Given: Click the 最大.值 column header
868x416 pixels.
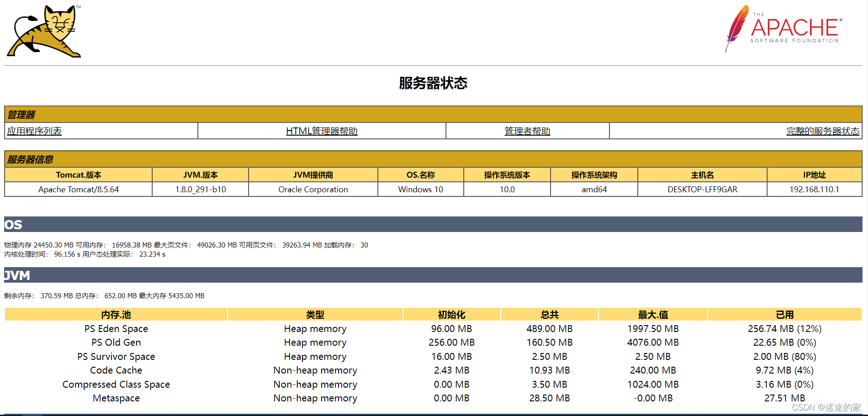Looking at the screenshot, I should point(653,315).
